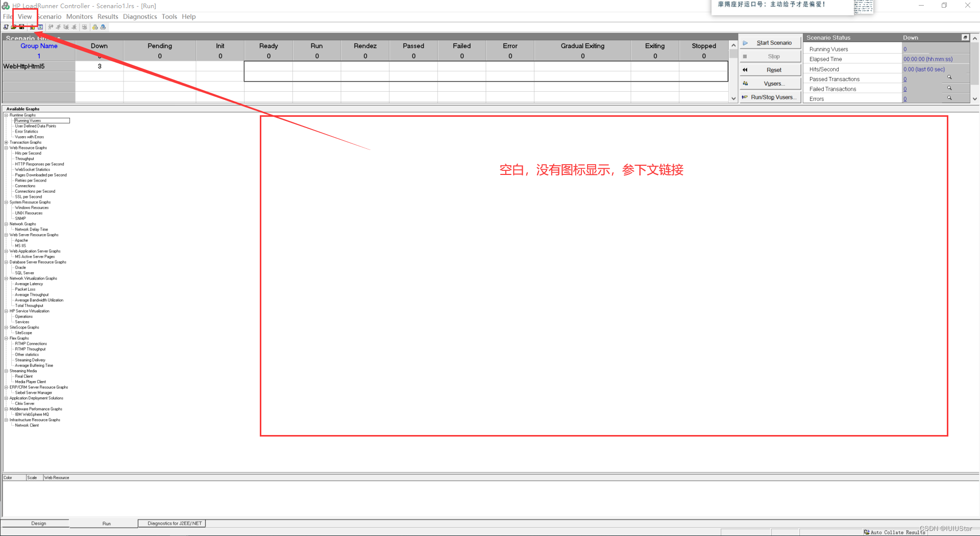Switch to the Design tab
The height and width of the screenshot is (536, 980).
[38, 523]
